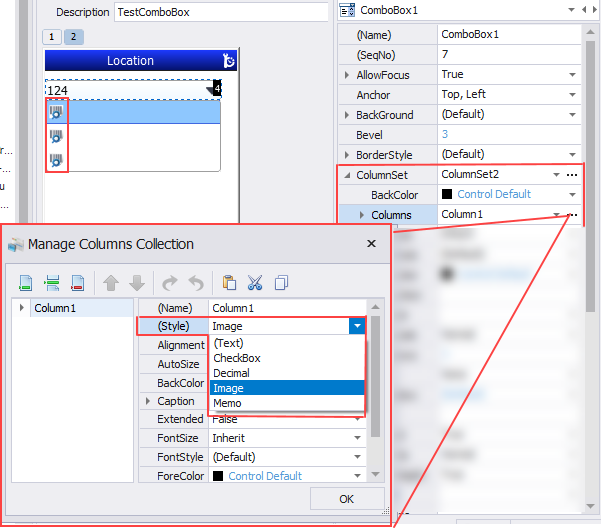Switch to page tab 1
The image size is (601, 530).
pos(51,37)
